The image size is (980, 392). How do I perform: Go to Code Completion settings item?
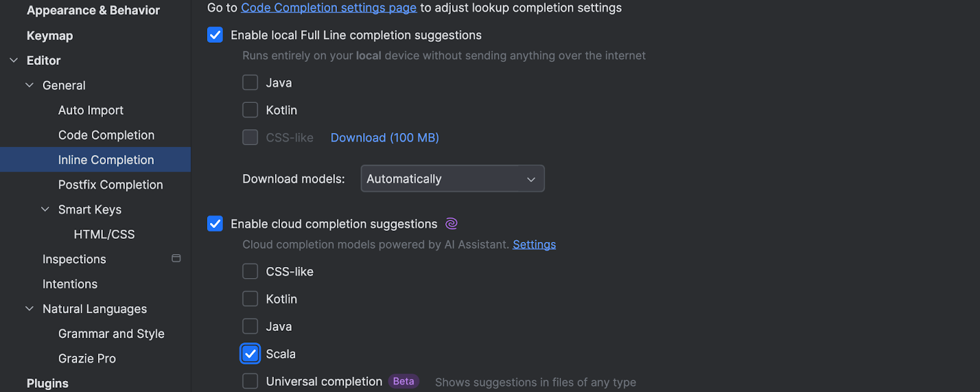pyautogui.click(x=106, y=135)
